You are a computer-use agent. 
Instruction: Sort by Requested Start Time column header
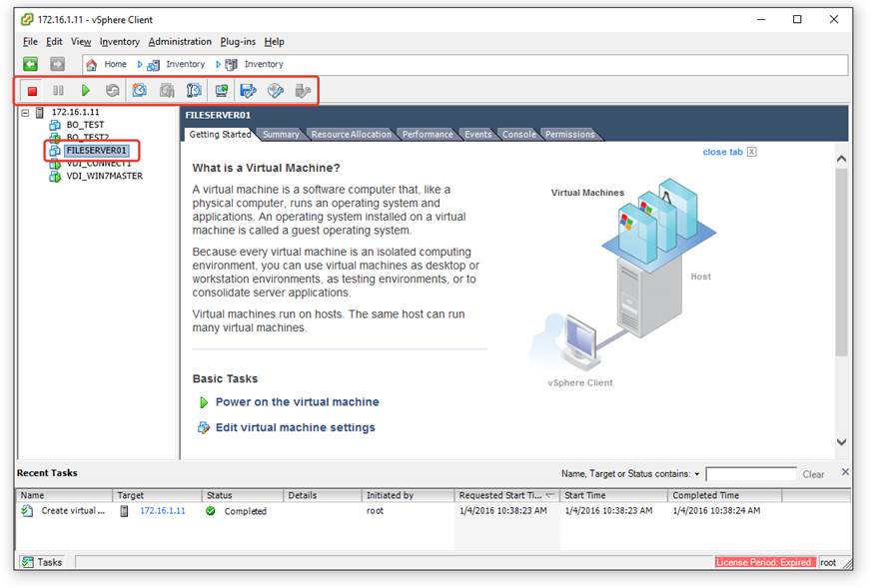[x=507, y=495]
